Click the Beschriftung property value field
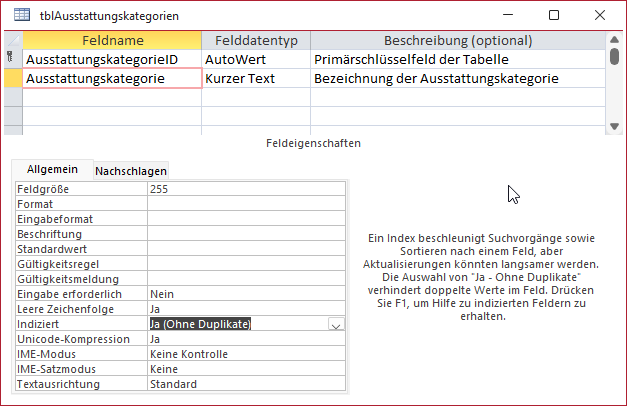Image resolution: width=627 pixels, height=406 pixels. 246,234
